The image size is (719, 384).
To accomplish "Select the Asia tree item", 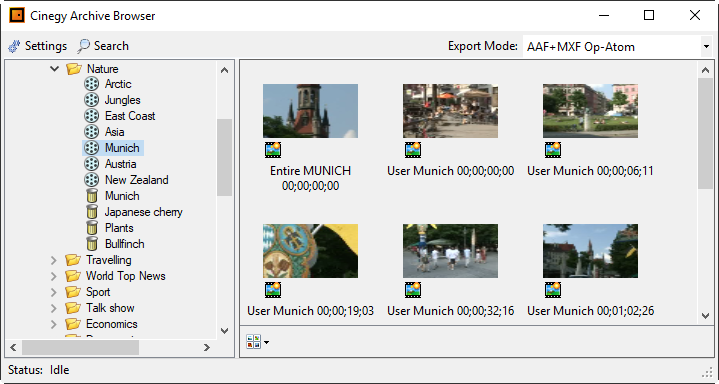I will pos(114,132).
